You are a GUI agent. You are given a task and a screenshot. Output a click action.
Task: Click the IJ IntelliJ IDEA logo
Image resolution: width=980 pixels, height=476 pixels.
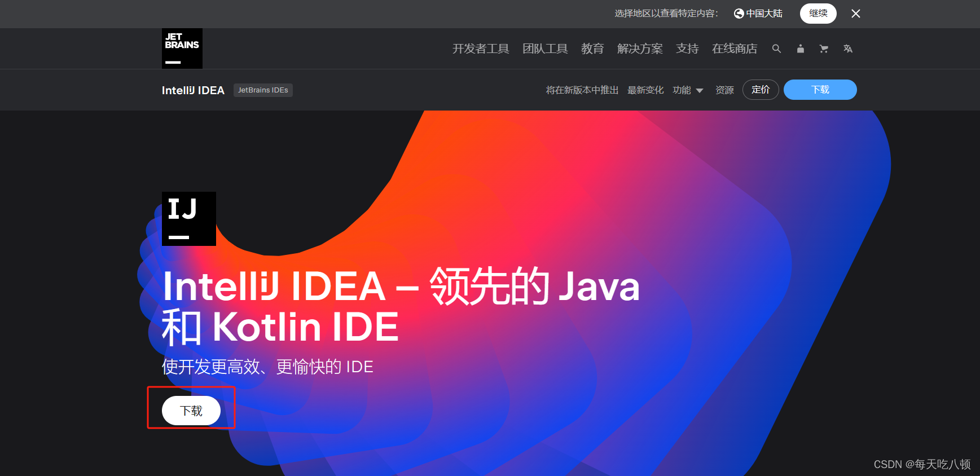click(x=189, y=219)
